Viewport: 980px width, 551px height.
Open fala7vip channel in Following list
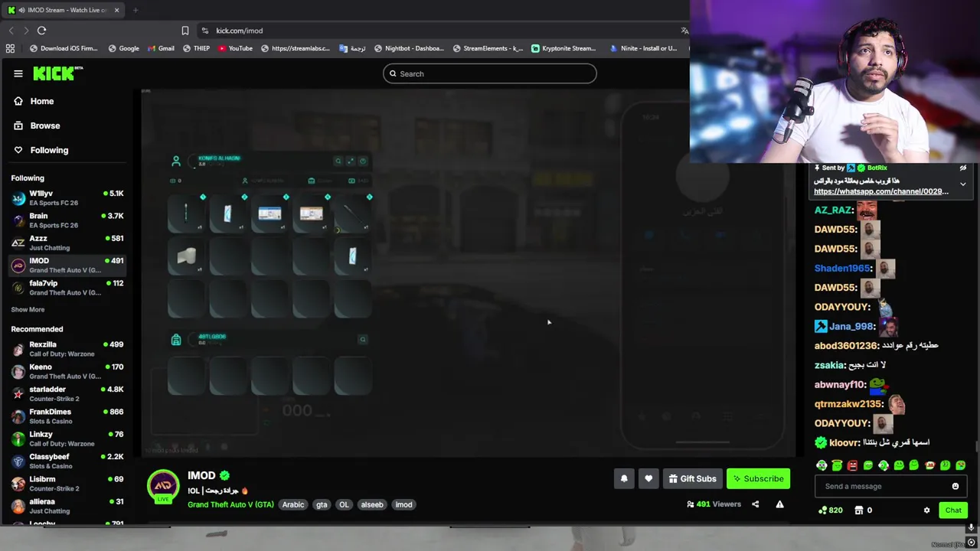pyautogui.click(x=67, y=287)
